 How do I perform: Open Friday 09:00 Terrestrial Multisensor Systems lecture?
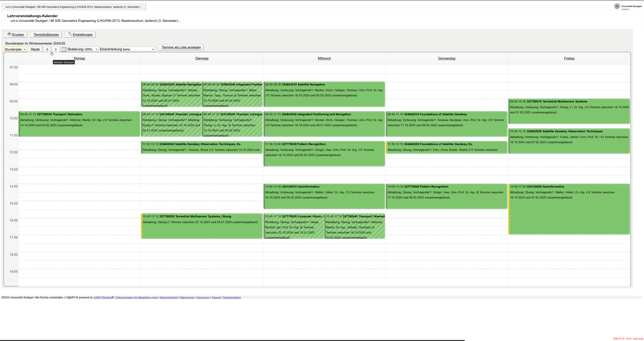pyautogui.click(x=569, y=111)
